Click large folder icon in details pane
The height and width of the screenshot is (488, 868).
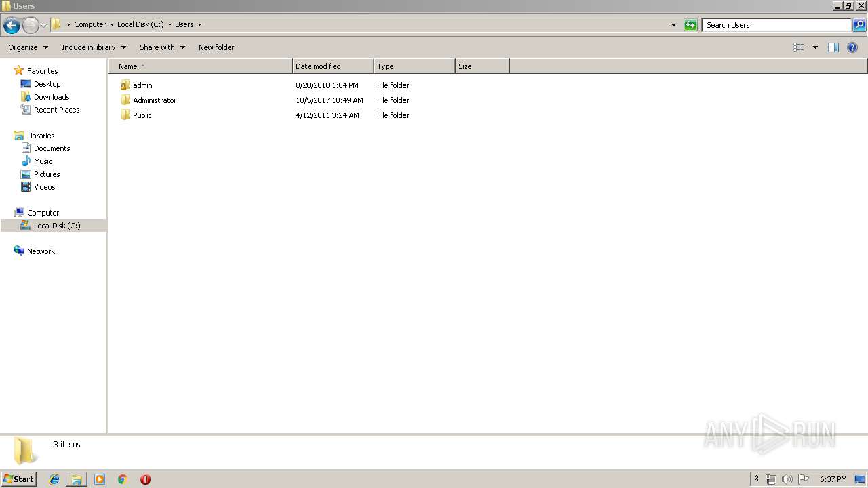tap(24, 451)
